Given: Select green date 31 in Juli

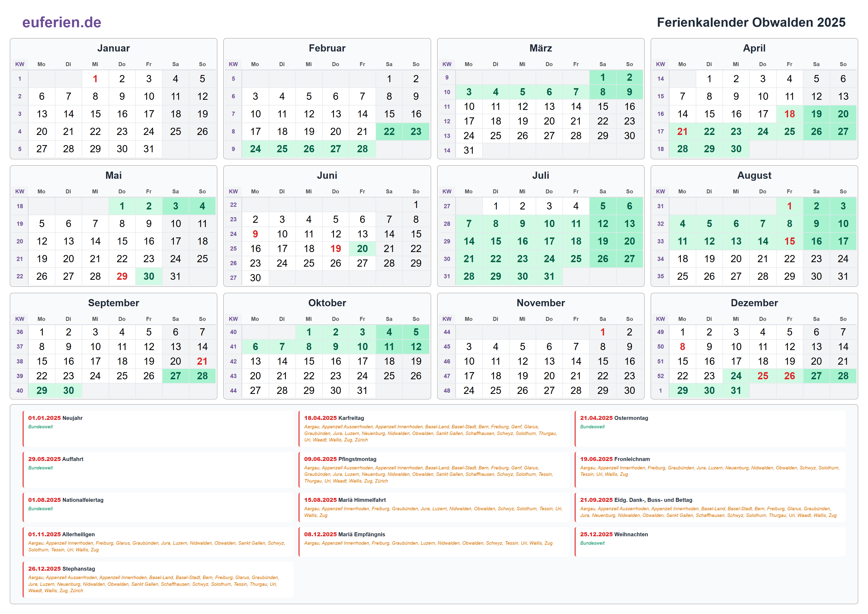Looking at the screenshot, I should click(x=549, y=276).
